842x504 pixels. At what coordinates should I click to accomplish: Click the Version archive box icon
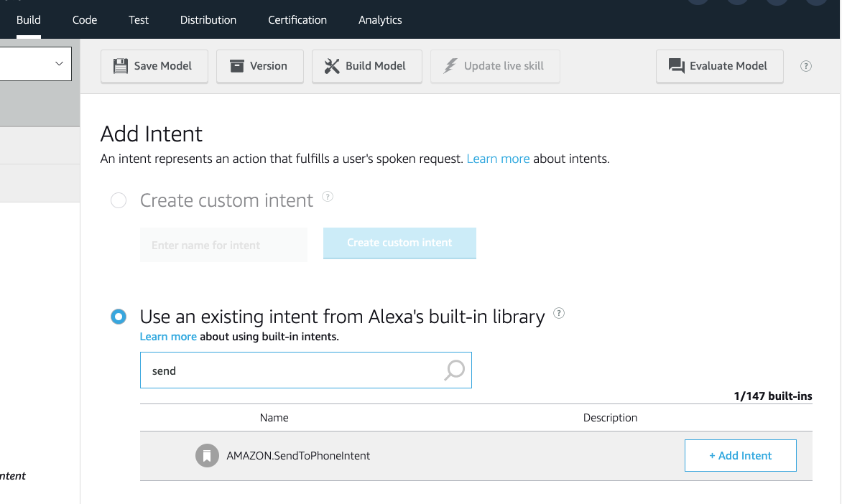click(x=236, y=66)
